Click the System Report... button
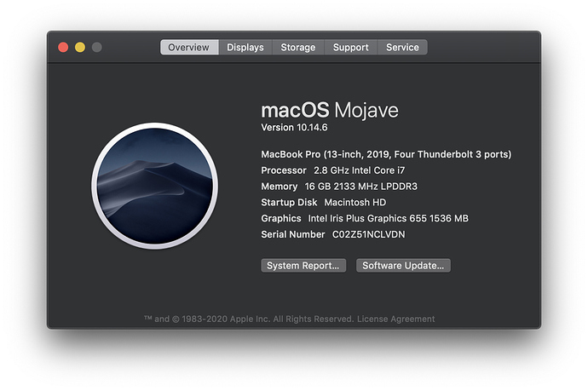The width and height of the screenshot is (588, 391). click(303, 266)
